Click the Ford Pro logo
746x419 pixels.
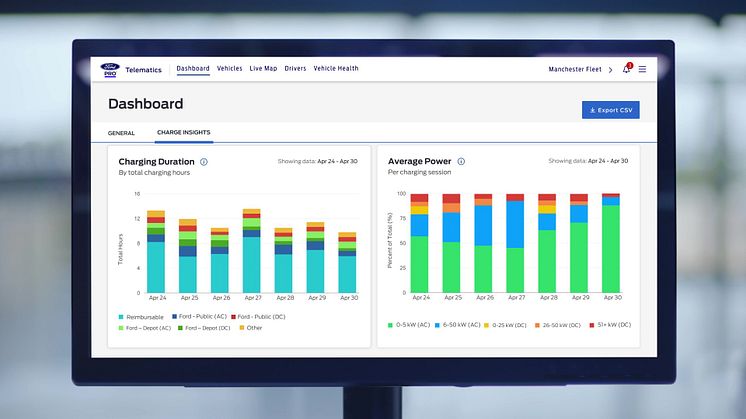(x=110, y=69)
